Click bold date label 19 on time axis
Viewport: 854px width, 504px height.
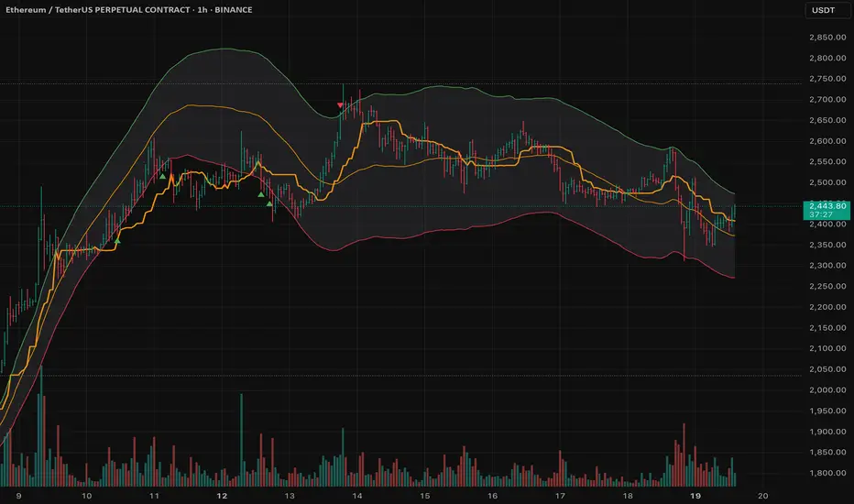pyautogui.click(x=695, y=496)
